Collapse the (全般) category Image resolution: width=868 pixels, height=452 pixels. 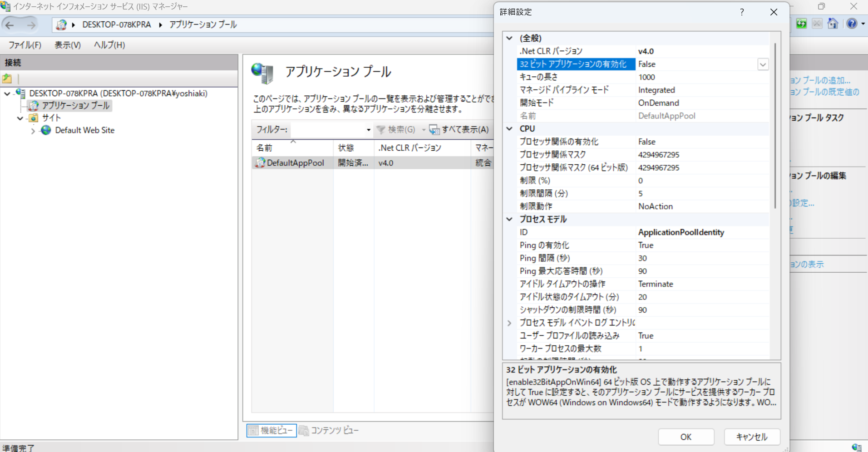pyautogui.click(x=509, y=38)
